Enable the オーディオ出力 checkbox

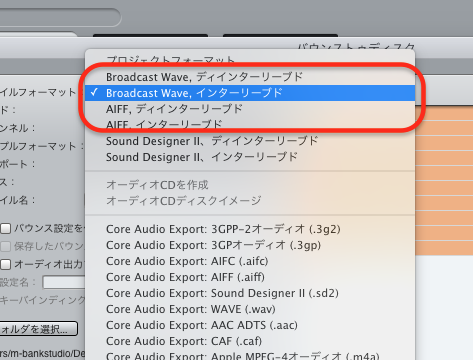(6, 265)
